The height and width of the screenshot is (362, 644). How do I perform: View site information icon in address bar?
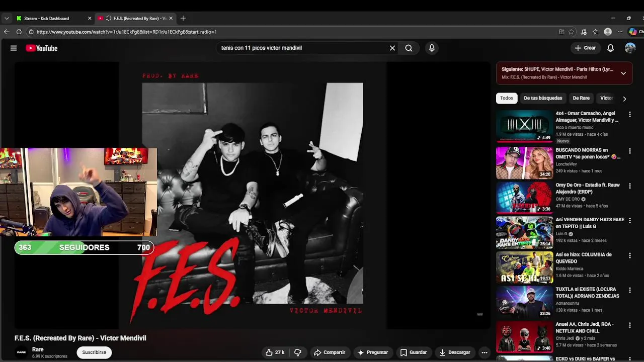coord(31,32)
